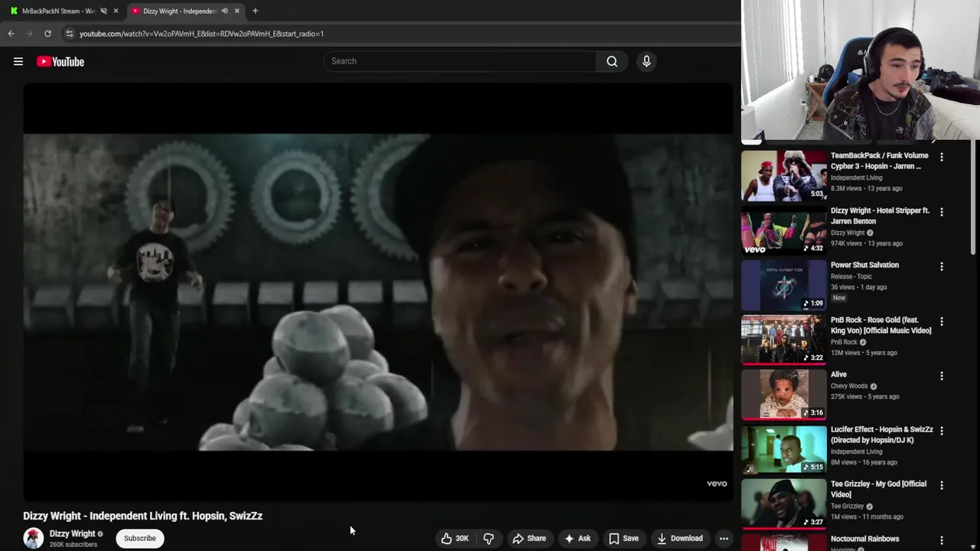Viewport: 980px width, 551px height.
Task: Open options menu for Hotel Stripper video
Action: coord(942,212)
